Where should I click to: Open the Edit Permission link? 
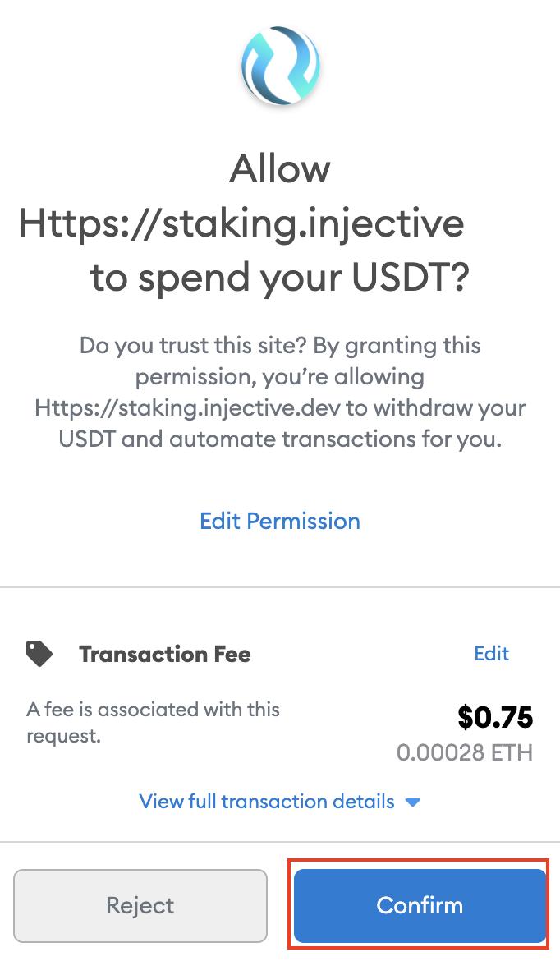point(280,521)
